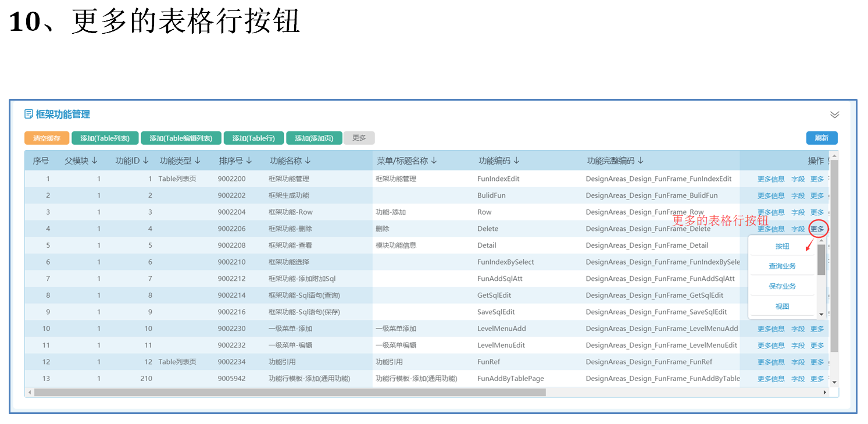The image size is (868, 424).
Task: Open 更多信息 for the LevelMenuAdd row
Action: pos(771,329)
